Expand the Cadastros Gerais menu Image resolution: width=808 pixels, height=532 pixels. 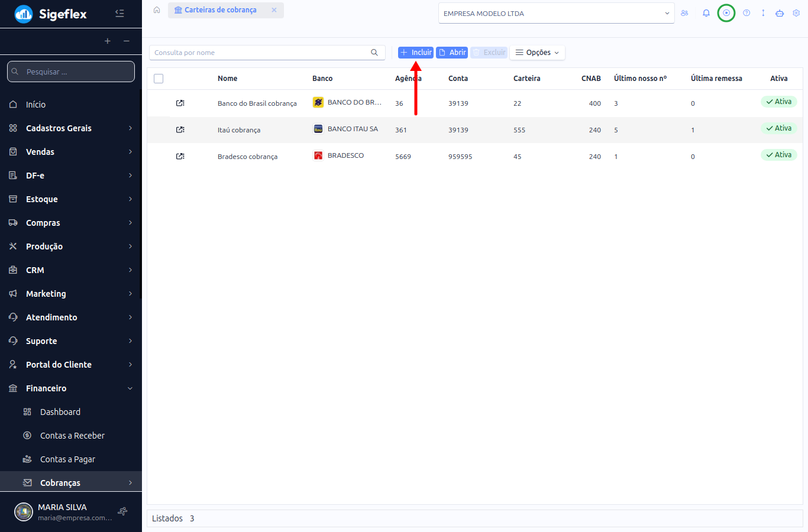71,128
